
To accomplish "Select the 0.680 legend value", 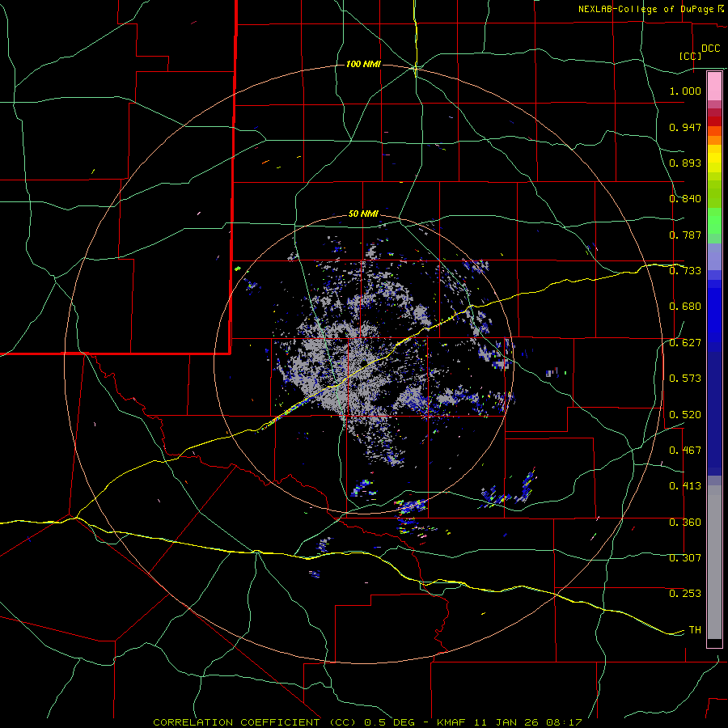I will [x=685, y=307].
